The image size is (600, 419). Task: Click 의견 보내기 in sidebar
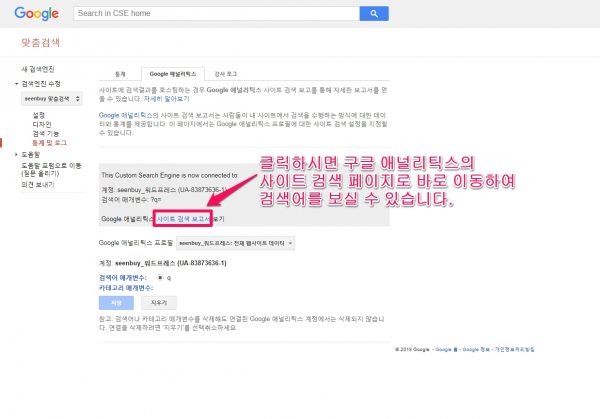coord(38,184)
